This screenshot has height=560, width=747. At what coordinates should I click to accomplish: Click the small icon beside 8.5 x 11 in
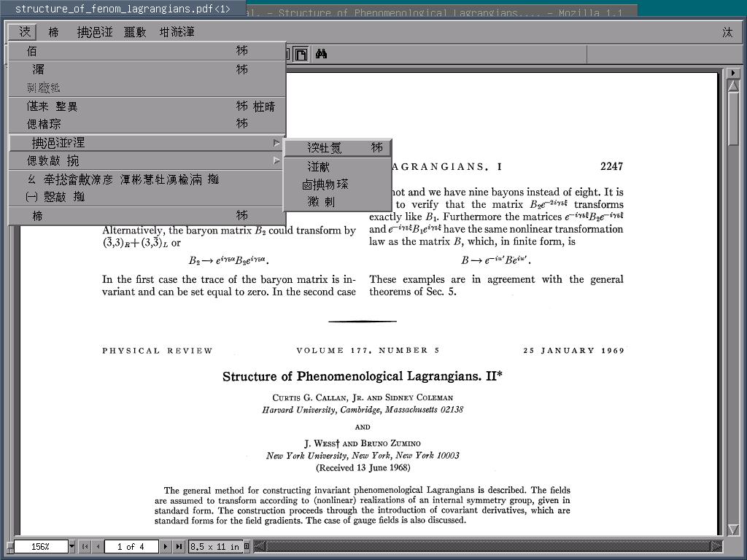tap(247, 546)
